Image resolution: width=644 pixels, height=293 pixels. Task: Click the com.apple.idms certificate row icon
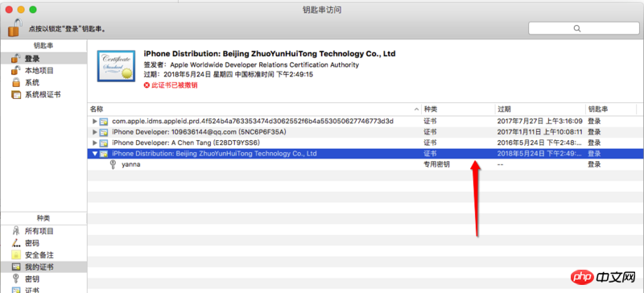click(x=105, y=122)
